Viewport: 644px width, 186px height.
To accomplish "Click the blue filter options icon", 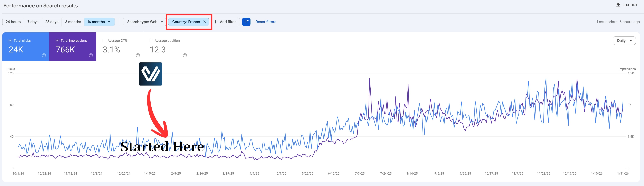I will click(246, 22).
